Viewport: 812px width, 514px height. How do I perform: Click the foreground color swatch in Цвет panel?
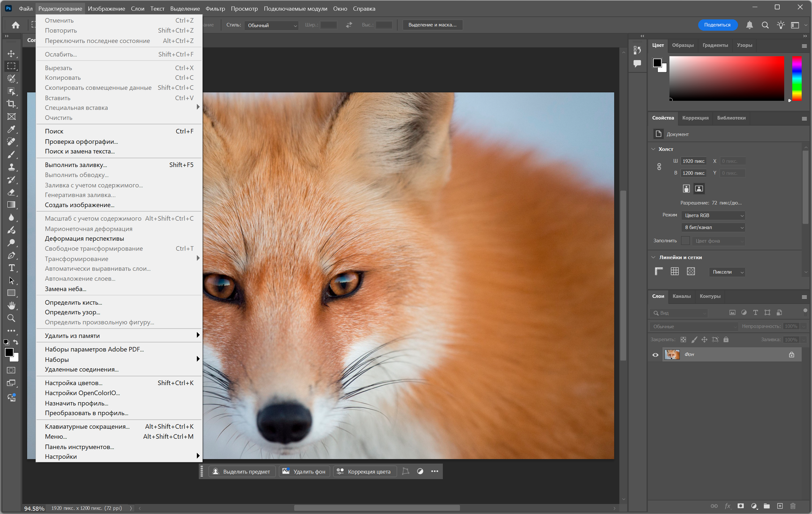(657, 62)
